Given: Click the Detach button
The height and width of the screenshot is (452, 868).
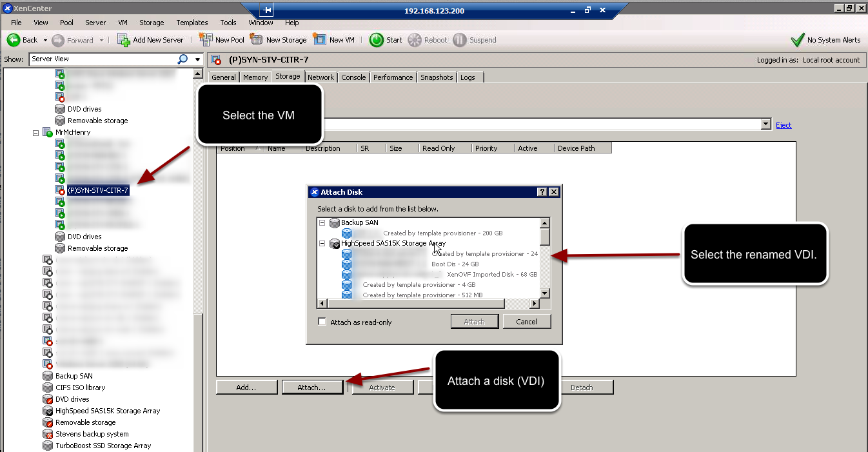Looking at the screenshot, I should pos(582,388).
